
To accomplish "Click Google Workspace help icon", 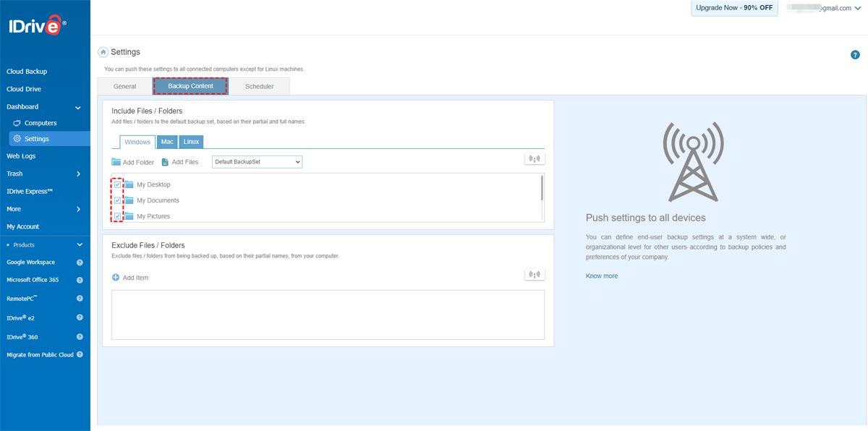I will point(80,263).
